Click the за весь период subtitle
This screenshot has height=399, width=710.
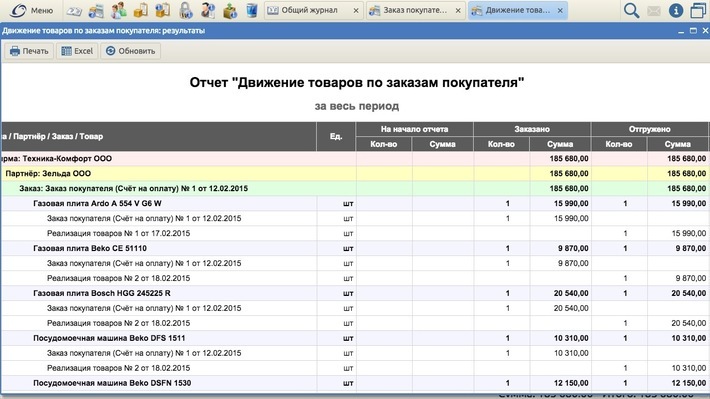(357, 106)
